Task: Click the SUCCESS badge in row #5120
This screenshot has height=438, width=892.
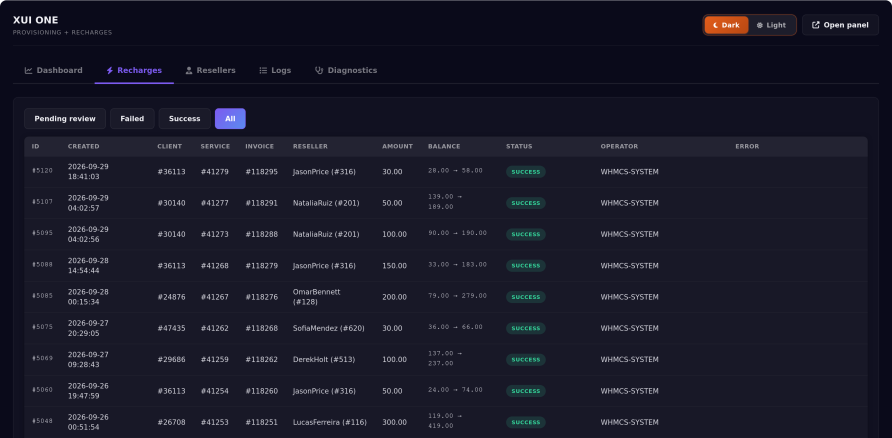Action: tap(526, 172)
